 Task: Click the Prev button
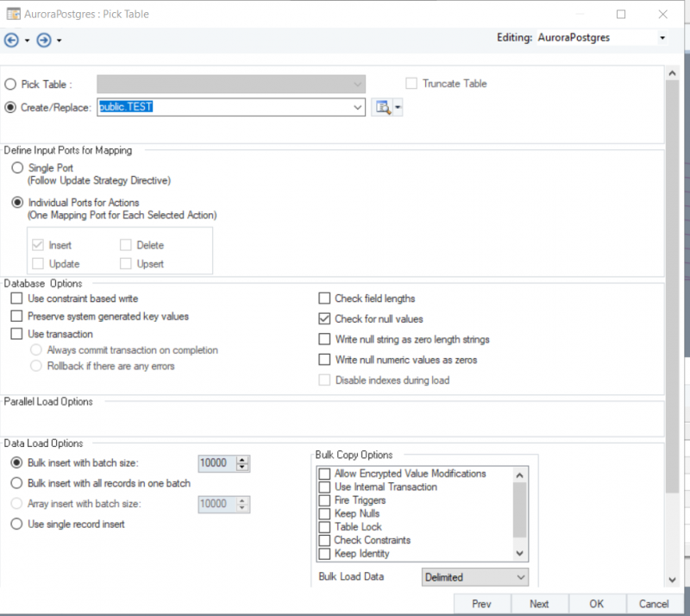coord(481,604)
